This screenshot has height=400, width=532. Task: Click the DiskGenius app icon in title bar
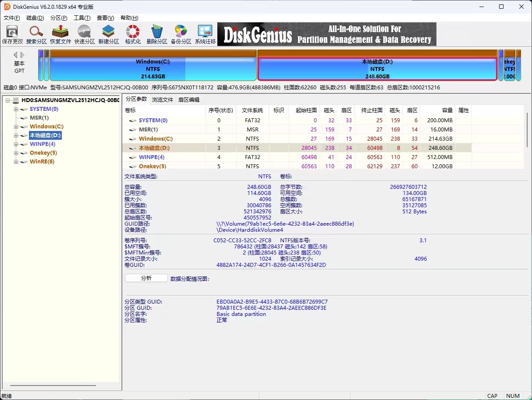coord(7,7)
